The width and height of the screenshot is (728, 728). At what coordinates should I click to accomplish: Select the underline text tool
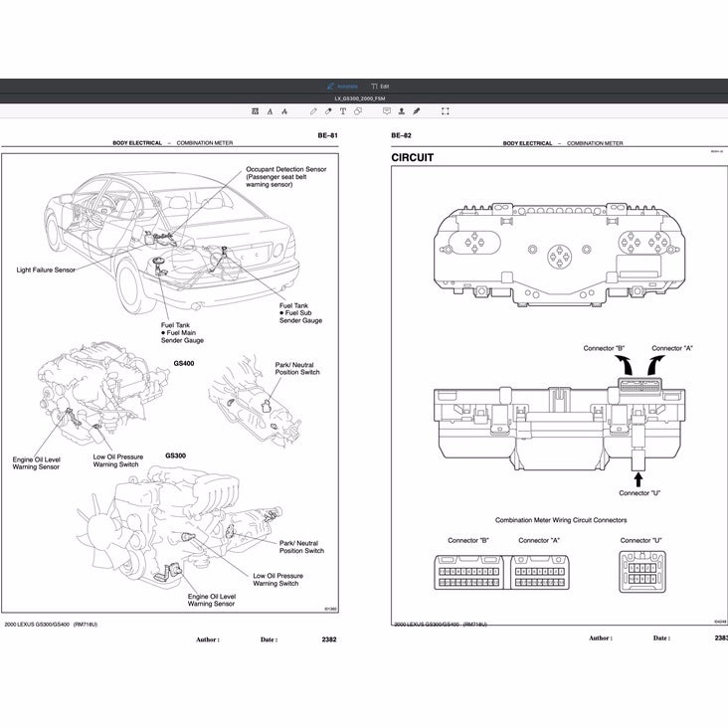click(x=271, y=111)
